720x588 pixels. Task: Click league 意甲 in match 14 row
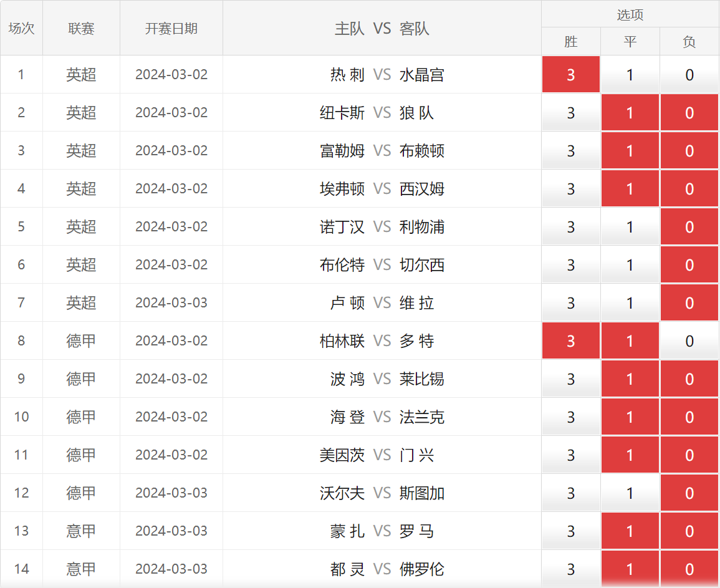tap(81, 569)
